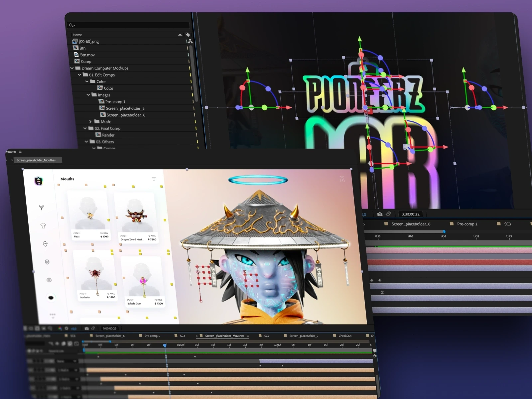This screenshot has width=532, height=399.
Task: Collapse the 02. Final Comp folder
Action: click(85, 128)
